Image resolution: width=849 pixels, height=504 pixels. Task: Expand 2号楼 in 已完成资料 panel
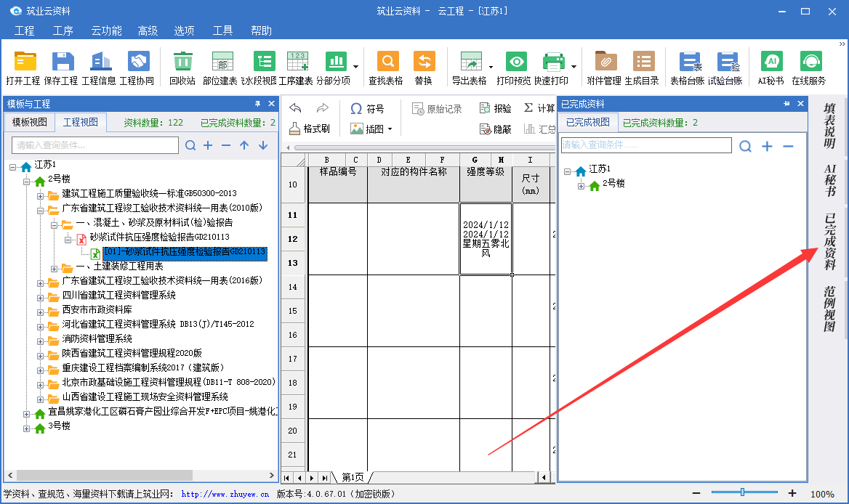581,186
